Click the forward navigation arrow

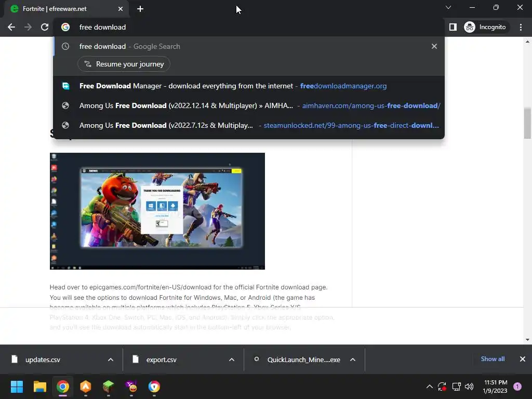tap(28, 27)
